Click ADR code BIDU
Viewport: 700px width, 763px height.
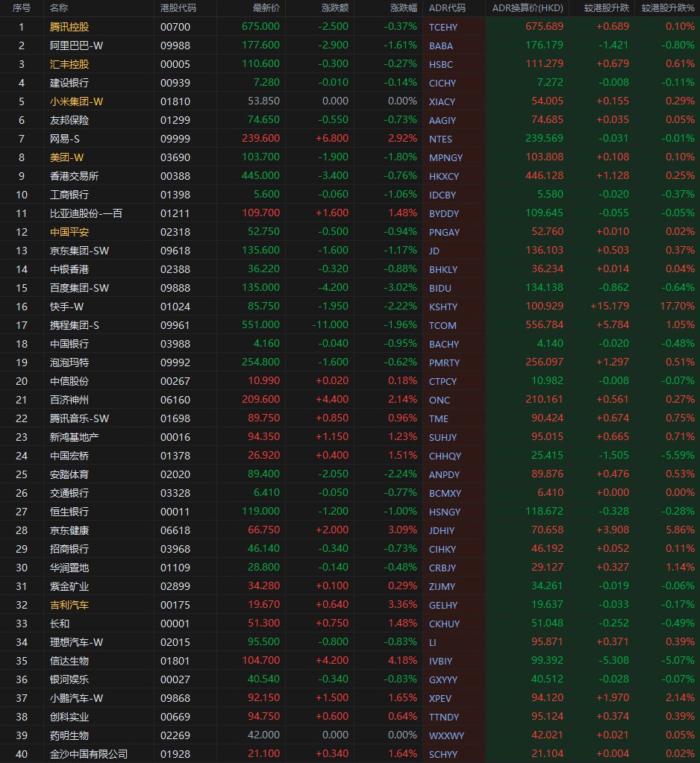(x=440, y=288)
